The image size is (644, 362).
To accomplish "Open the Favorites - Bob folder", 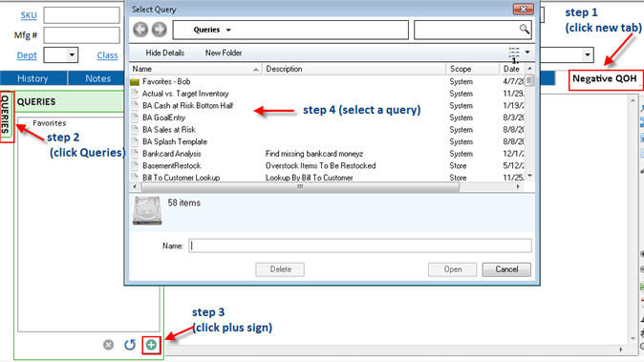I will 166,82.
